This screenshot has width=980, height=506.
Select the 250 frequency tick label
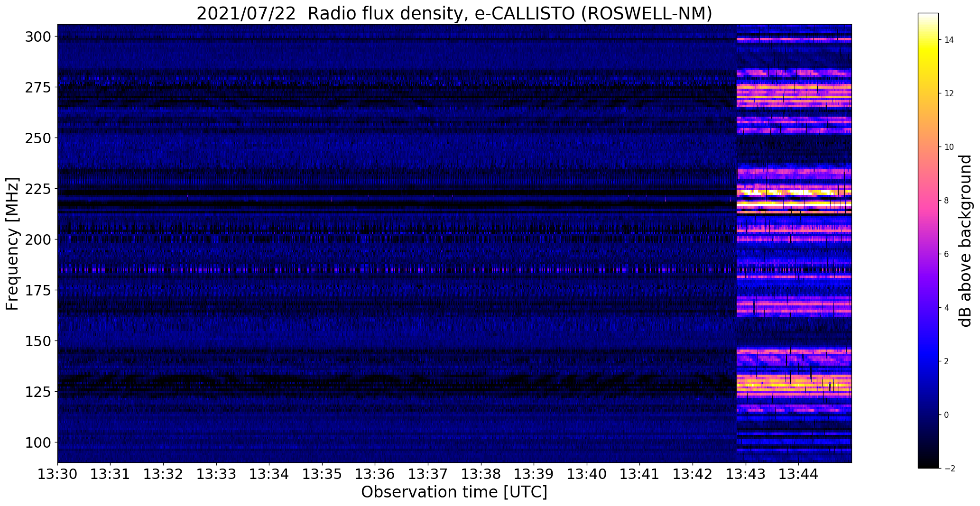pyautogui.click(x=38, y=138)
